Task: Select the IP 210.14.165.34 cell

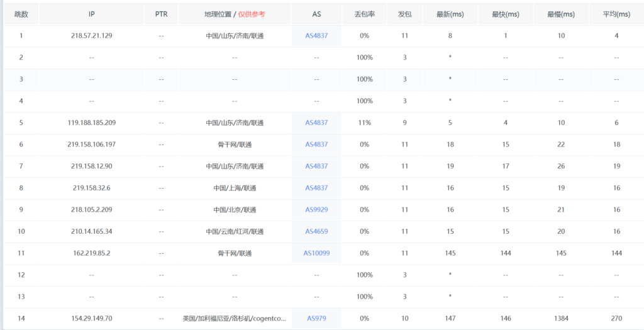Action: tap(92, 231)
